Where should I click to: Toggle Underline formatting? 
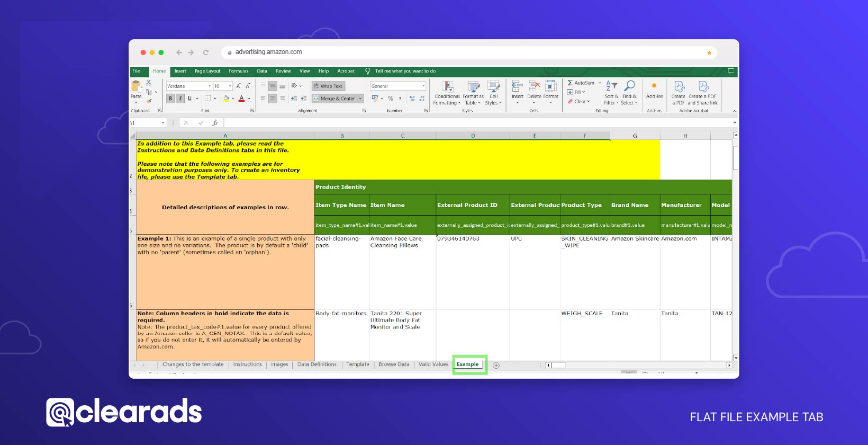coord(189,99)
